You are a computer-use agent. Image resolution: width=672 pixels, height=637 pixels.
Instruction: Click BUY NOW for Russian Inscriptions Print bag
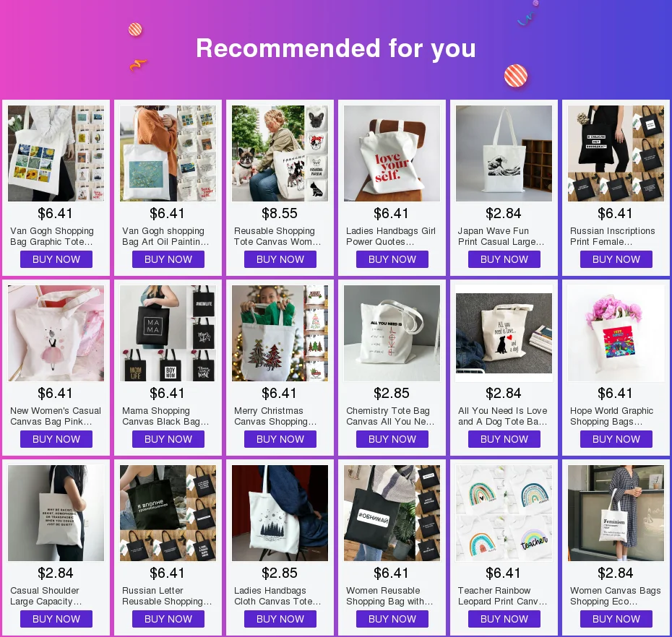[x=616, y=259]
